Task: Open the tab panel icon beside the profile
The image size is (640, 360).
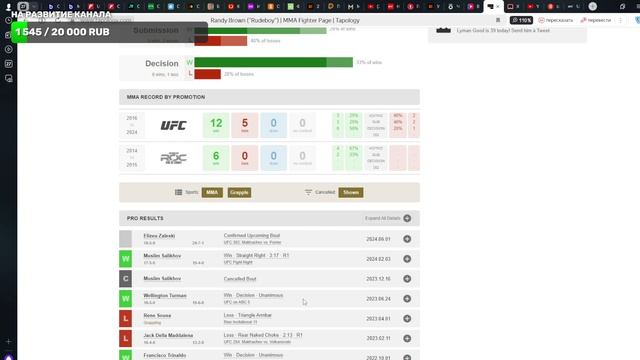Action: pyautogui.click(x=23, y=7)
